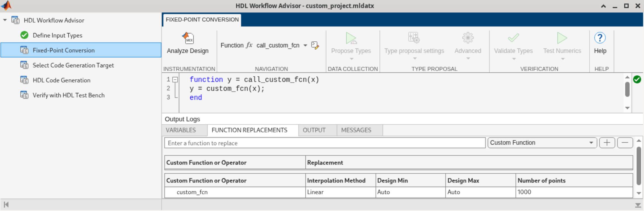644x211 pixels.
Task: Add function replacement with plus button
Action: pos(607,143)
